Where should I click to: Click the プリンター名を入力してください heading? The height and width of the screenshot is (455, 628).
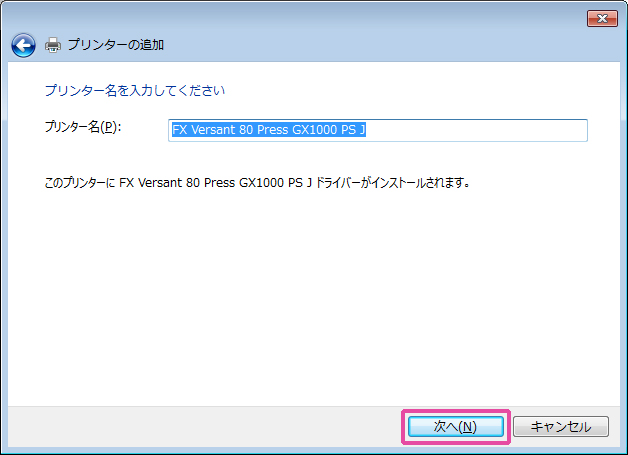click(134, 90)
